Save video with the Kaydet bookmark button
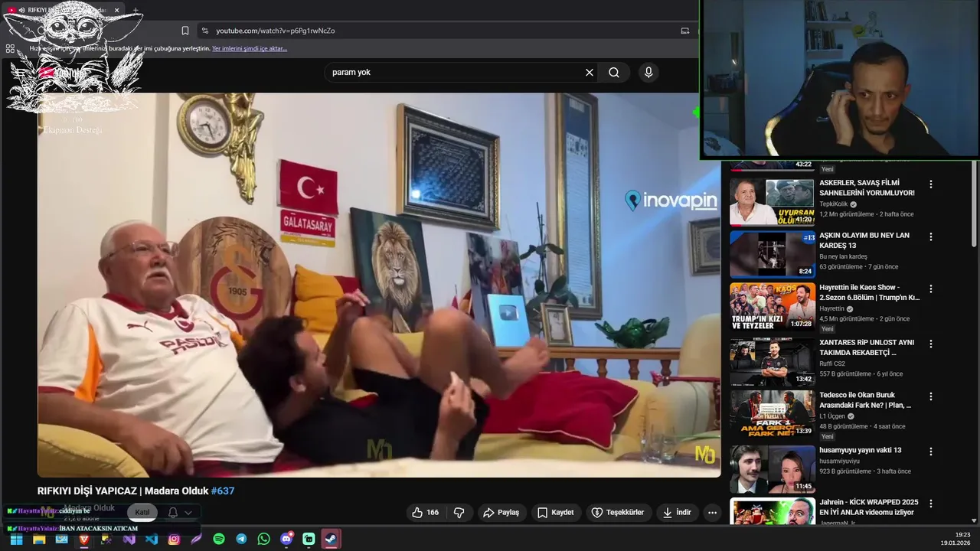The image size is (980, 551). 555,513
